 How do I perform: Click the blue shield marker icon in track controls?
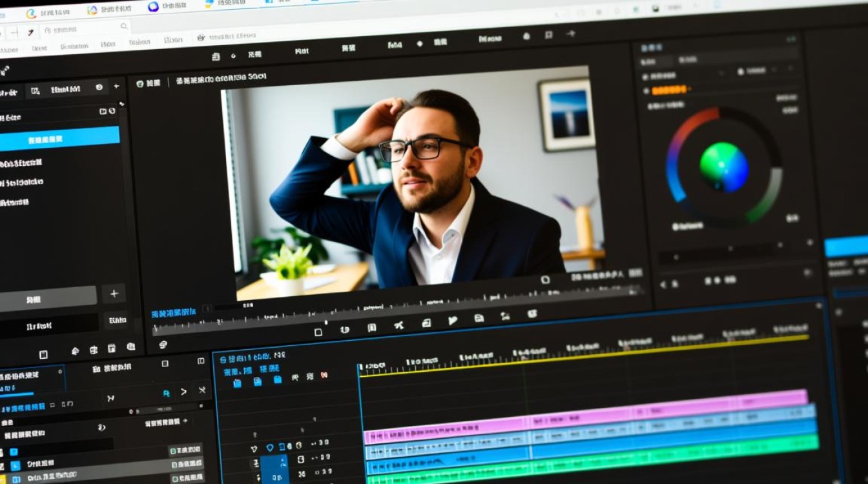coord(270,447)
